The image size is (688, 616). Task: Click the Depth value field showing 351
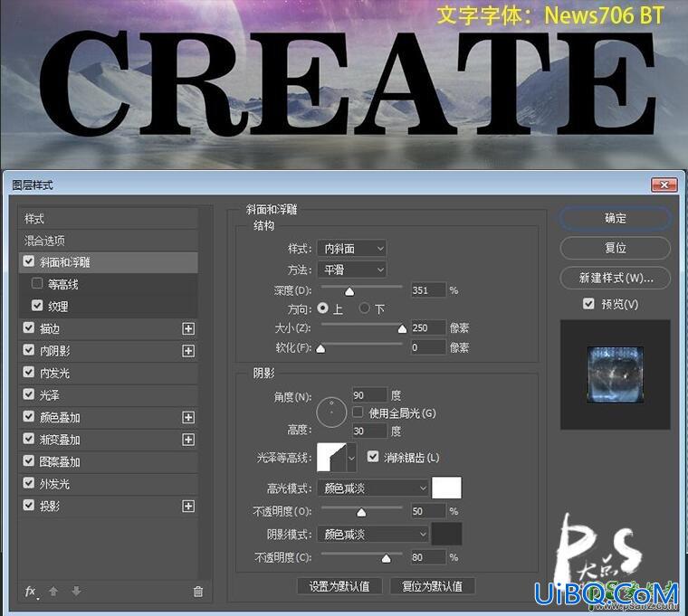pyautogui.click(x=428, y=289)
